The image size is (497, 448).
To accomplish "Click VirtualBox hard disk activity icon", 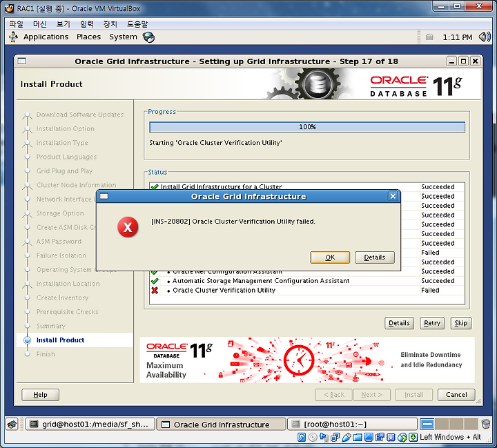I will pos(302,438).
